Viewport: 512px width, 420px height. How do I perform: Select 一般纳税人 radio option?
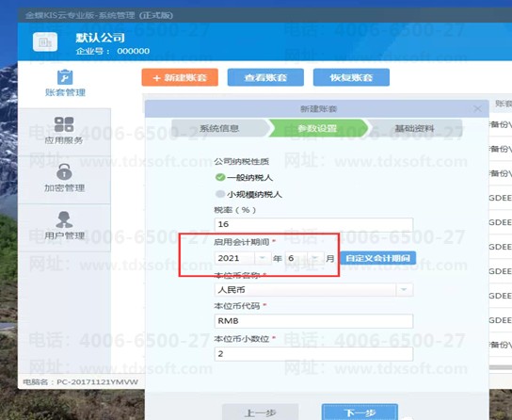(220, 177)
